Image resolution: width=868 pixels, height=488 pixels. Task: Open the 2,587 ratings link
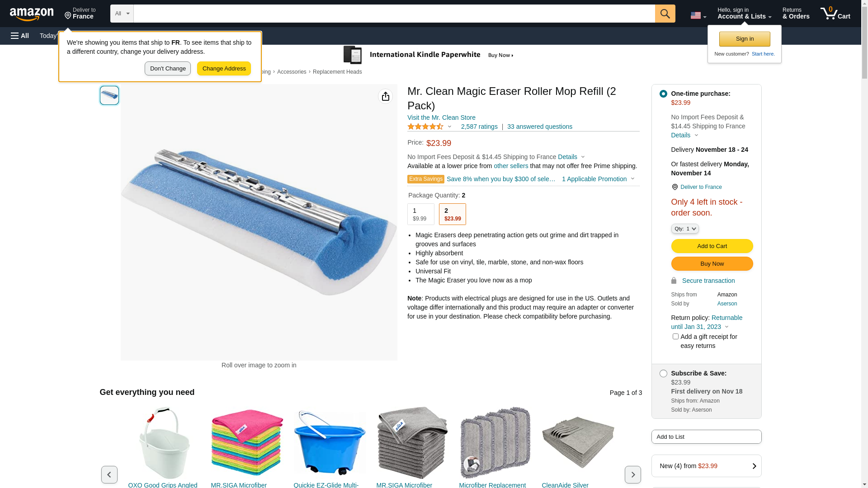pos(479,127)
